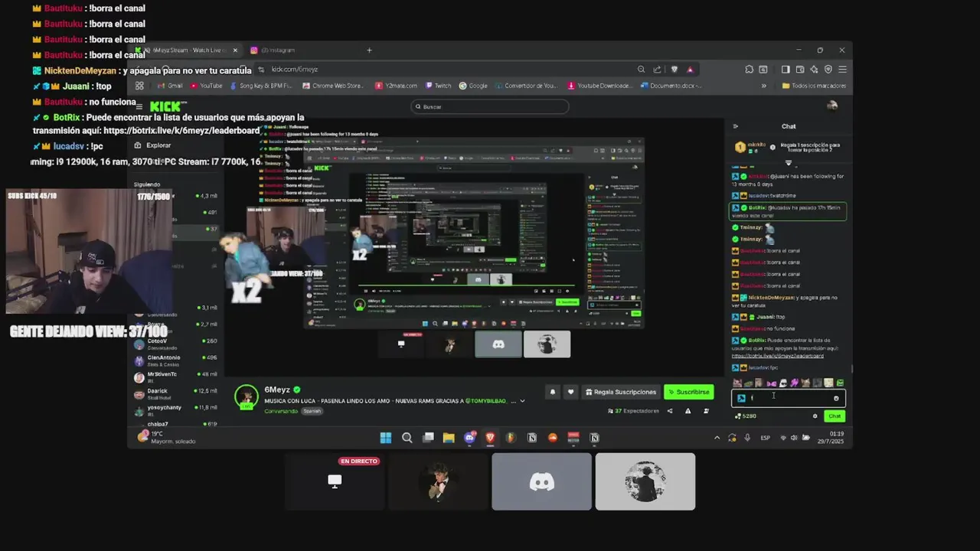Open Windows taskbar search
Viewport: 980px width, 551px height.
click(407, 438)
